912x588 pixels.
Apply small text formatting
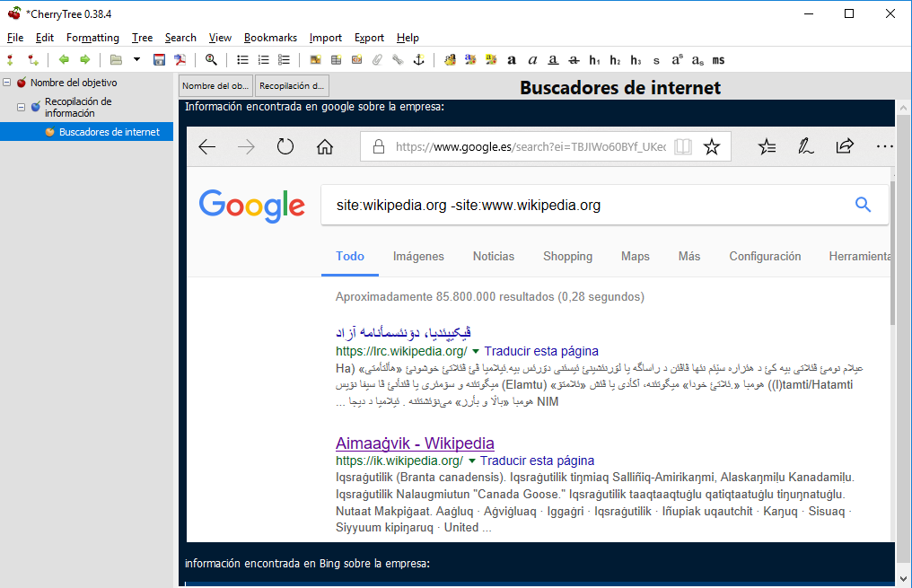coord(656,60)
